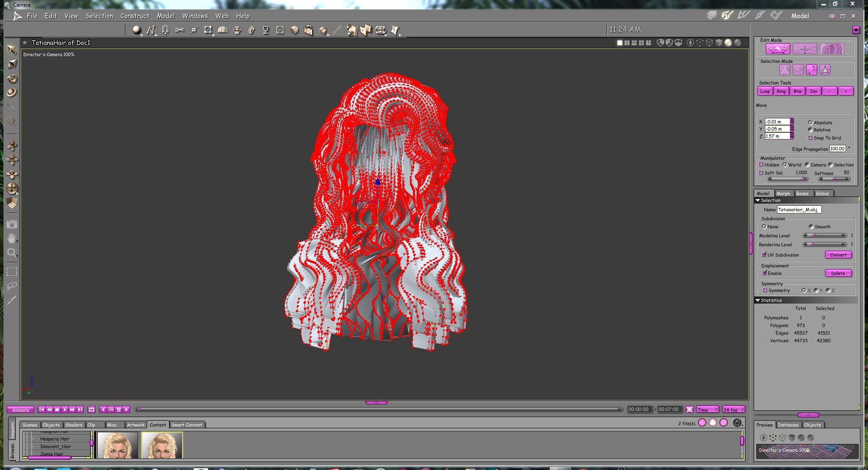Click the play button in timeline controls
The width and height of the screenshot is (868, 470).
tap(65, 409)
